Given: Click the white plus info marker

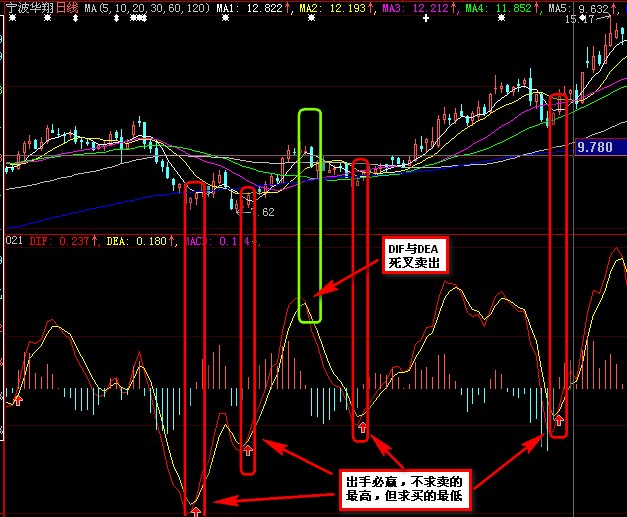Looking at the screenshot, I should point(426,18).
